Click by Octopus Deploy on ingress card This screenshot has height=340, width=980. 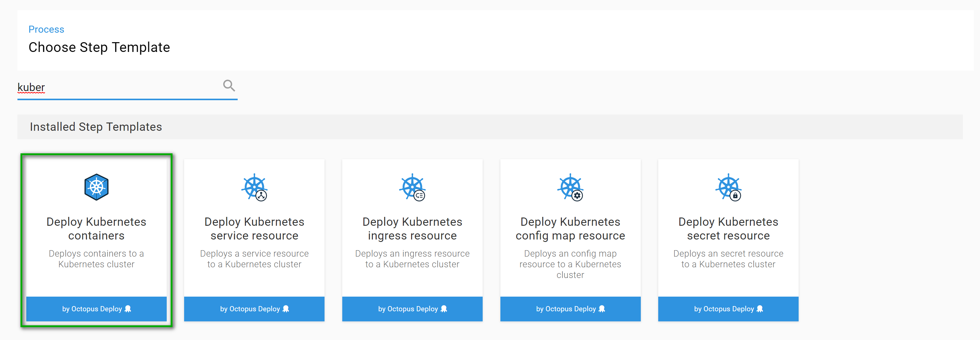tap(408, 309)
